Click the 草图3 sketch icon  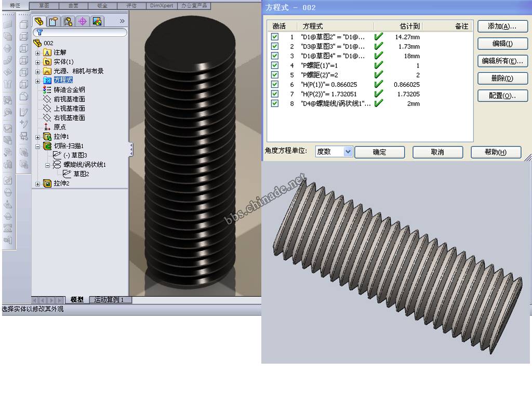(57, 155)
